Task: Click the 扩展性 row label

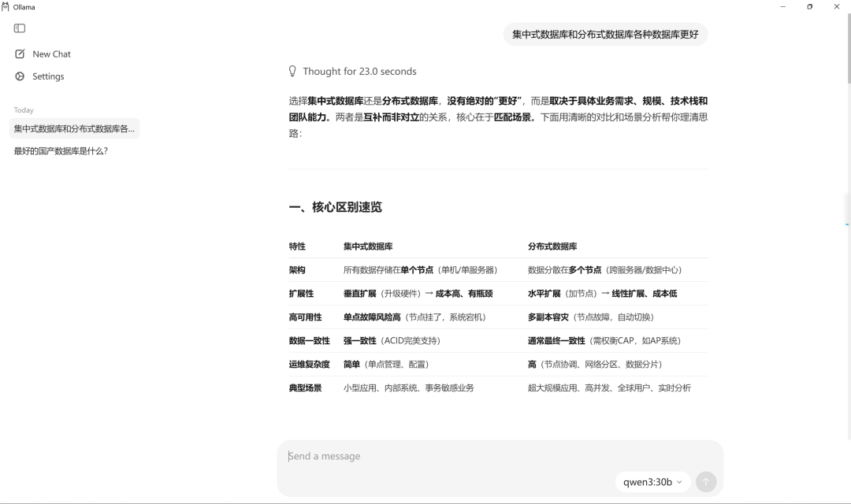Action: [301, 294]
